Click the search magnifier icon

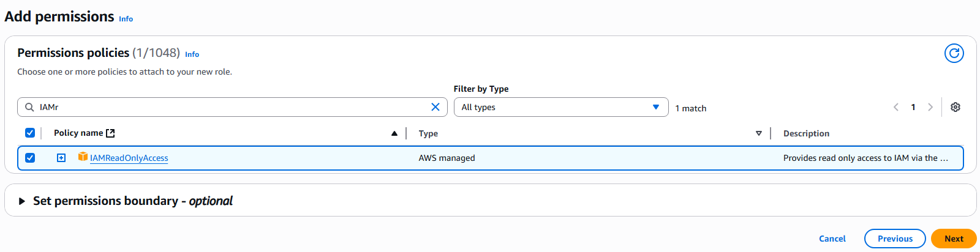click(x=29, y=107)
